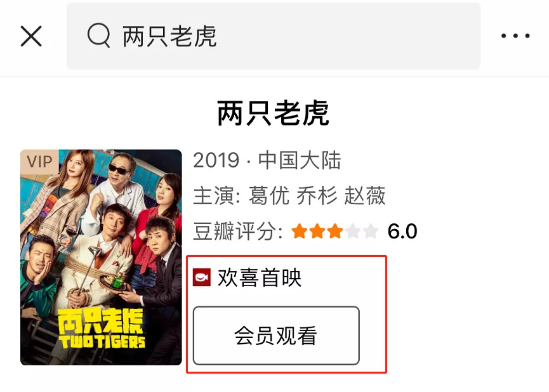Click the 两只老虎 movie title heading
The height and width of the screenshot is (392, 549).
click(x=274, y=113)
